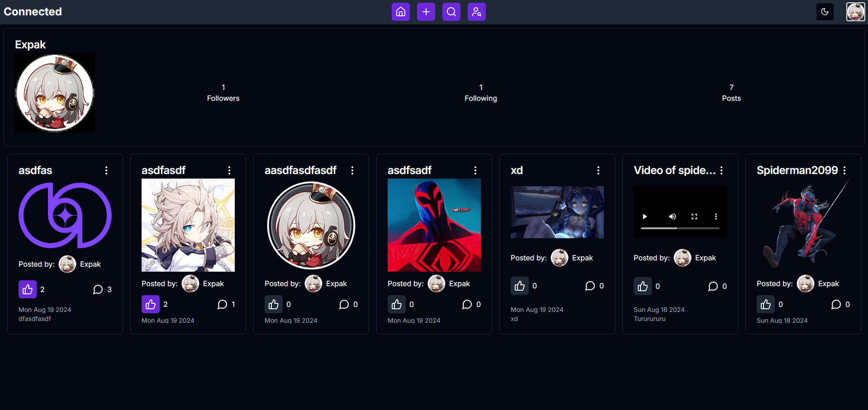868x410 pixels.
Task: Open comments on Spiderman2099 post
Action: click(x=836, y=304)
